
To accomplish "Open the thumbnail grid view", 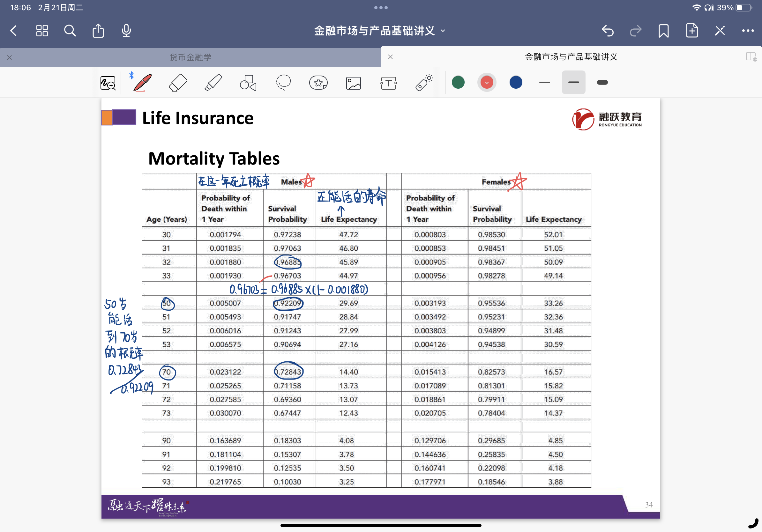I will (x=42, y=31).
